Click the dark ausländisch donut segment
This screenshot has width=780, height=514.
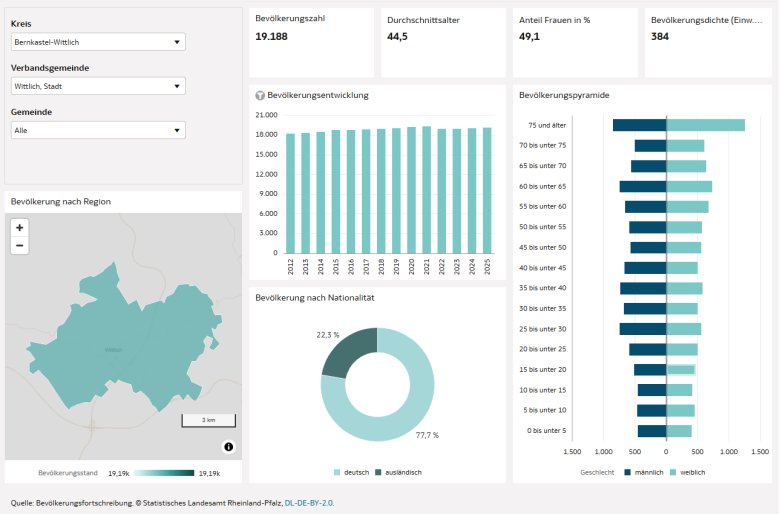[347, 351]
